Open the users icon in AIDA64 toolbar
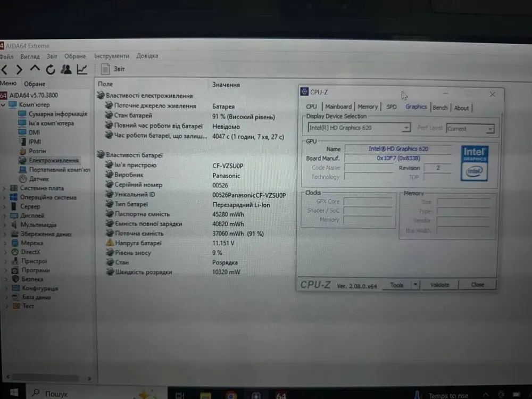The height and width of the screenshot is (399, 532). click(66, 69)
